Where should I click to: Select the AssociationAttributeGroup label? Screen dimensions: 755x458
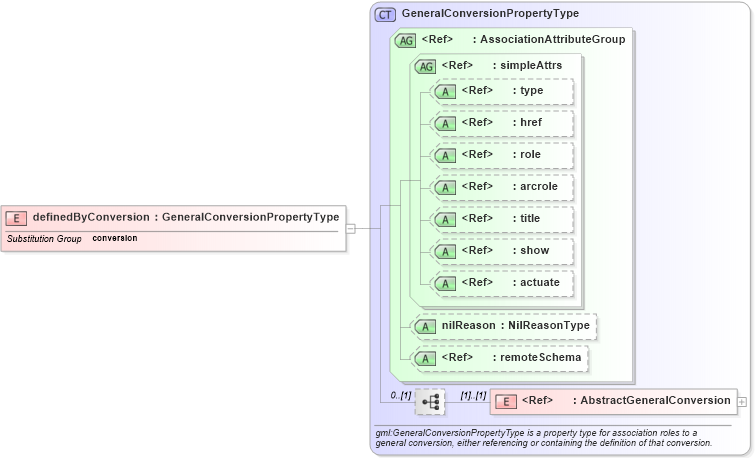tap(552, 39)
